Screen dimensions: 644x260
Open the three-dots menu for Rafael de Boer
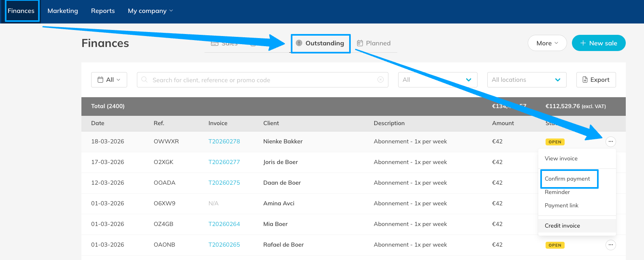tap(610, 245)
